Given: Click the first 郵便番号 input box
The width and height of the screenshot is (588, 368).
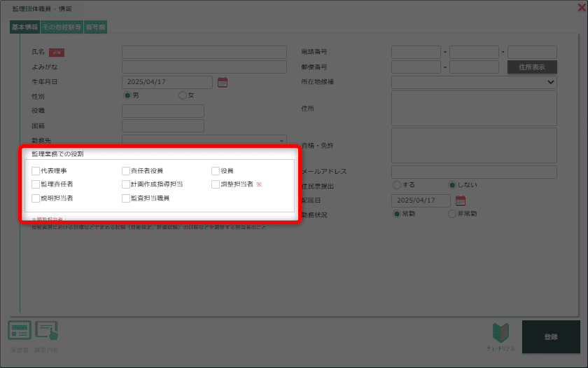Looking at the screenshot, I should 416,67.
